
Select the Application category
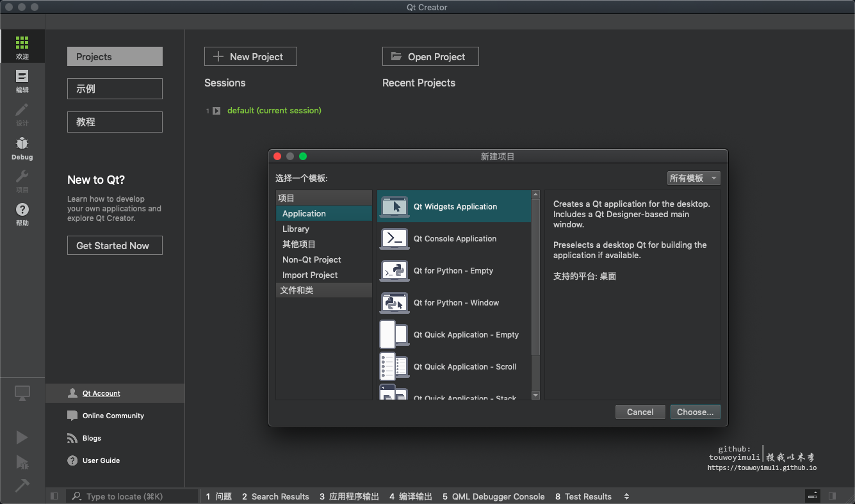pos(324,213)
